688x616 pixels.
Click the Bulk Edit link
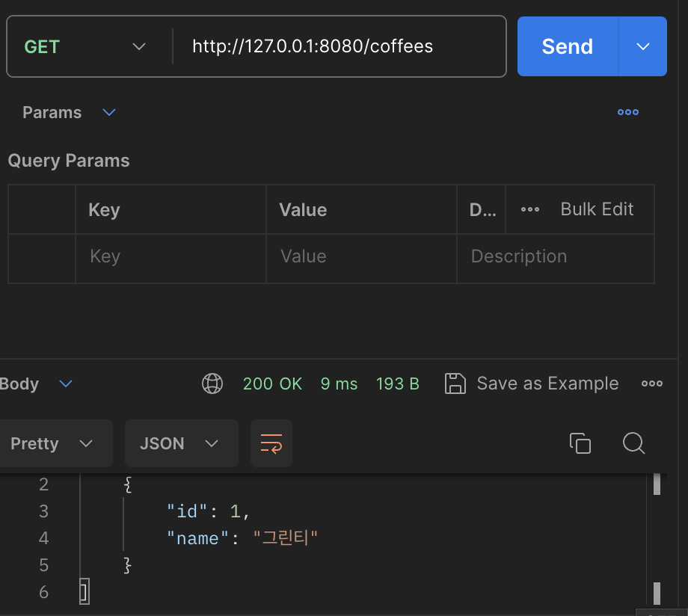tap(597, 209)
